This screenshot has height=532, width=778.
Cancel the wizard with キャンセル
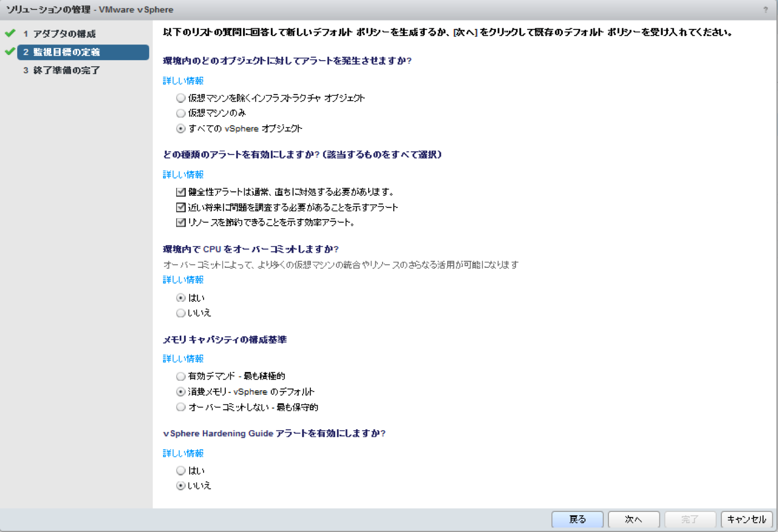(x=746, y=519)
